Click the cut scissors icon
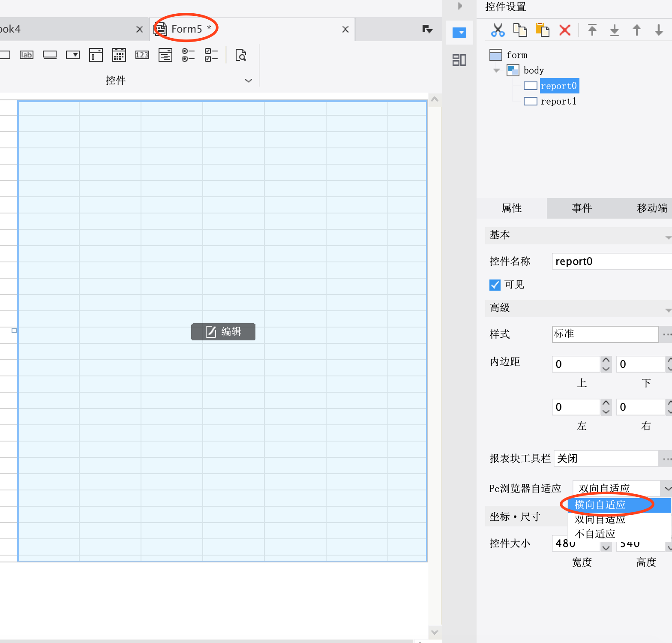The image size is (672, 643). point(498,30)
